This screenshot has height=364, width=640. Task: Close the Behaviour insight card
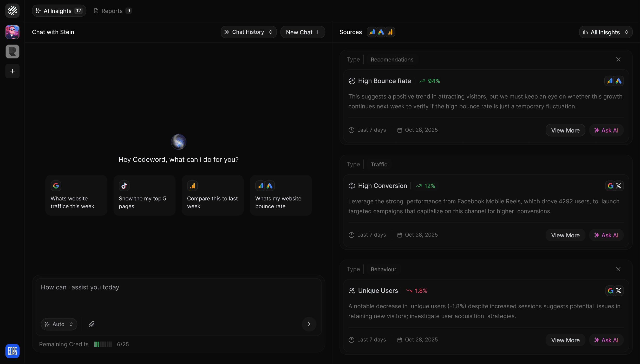[618, 269]
